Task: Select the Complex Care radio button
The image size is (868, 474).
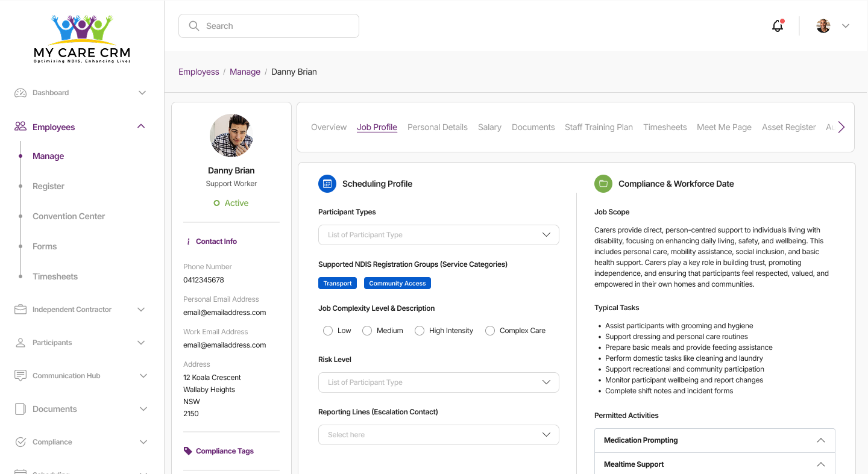Action: 490,331
